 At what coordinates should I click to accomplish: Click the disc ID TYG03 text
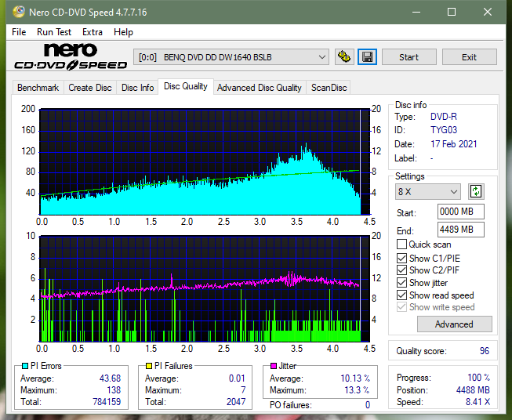(x=444, y=130)
